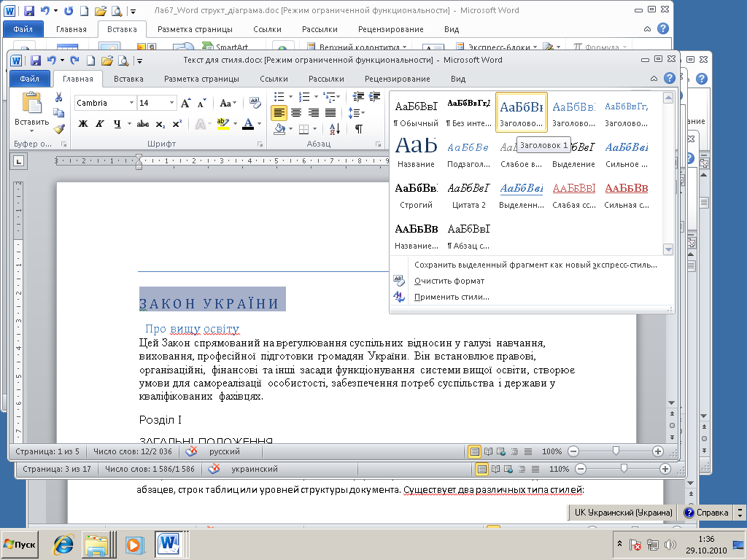Click the Borders icon in paragraph group

pyautogui.click(x=303, y=128)
